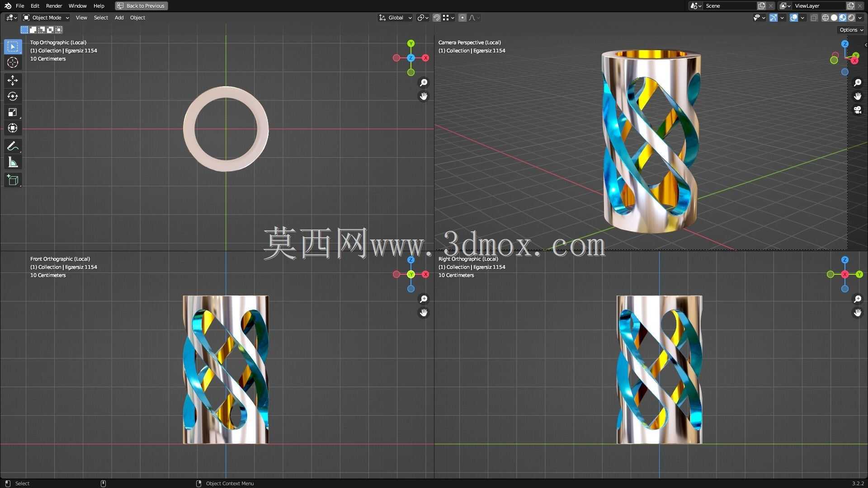
Task: Open the Edit menu
Action: pyautogui.click(x=35, y=6)
